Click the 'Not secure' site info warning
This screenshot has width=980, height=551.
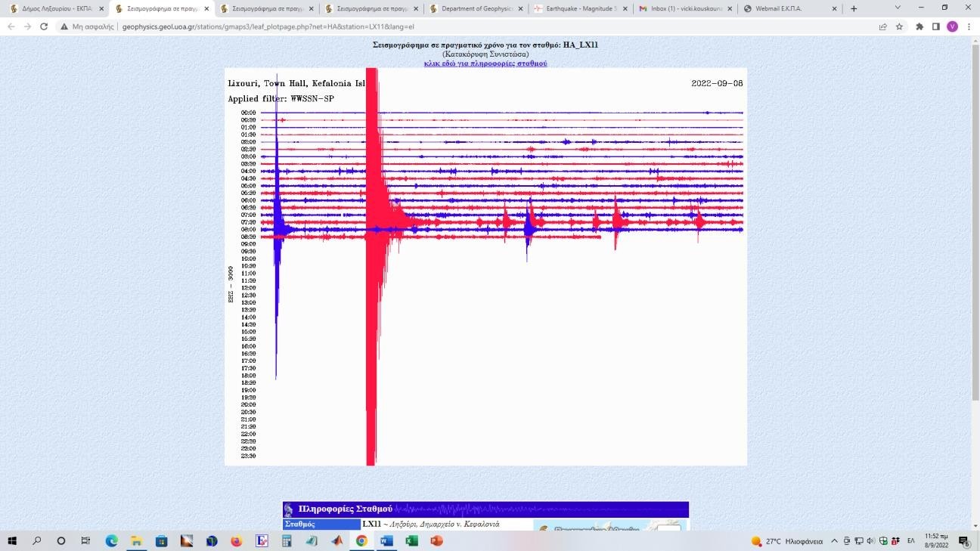[x=88, y=26]
